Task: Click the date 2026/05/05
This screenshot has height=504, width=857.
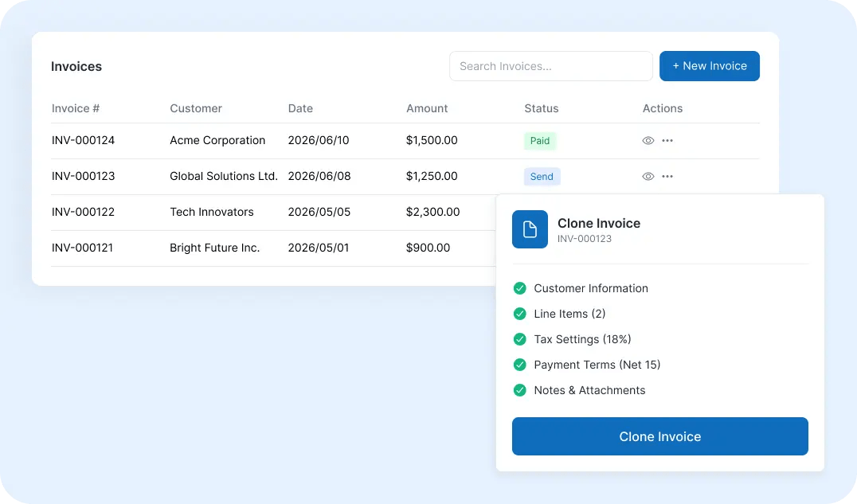Action: [x=319, y=212]
